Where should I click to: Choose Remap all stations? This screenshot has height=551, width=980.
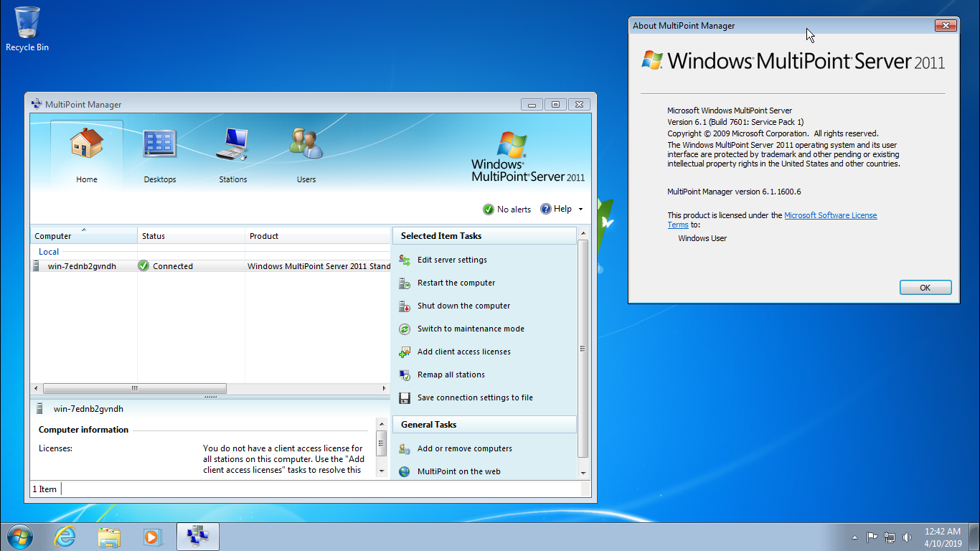[x=451, y=375]
